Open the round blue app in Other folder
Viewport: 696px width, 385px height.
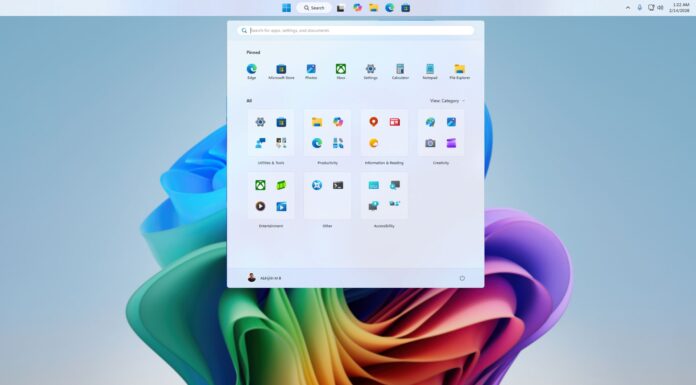tap(317, 185)
